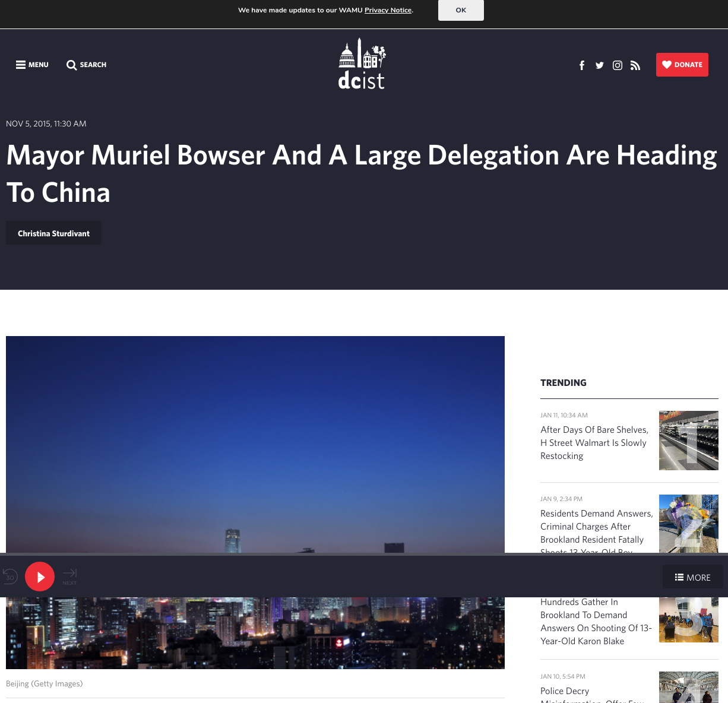Open the hamburger Menu
Screen dimensions: 728x703
click(x=32, y=65)
